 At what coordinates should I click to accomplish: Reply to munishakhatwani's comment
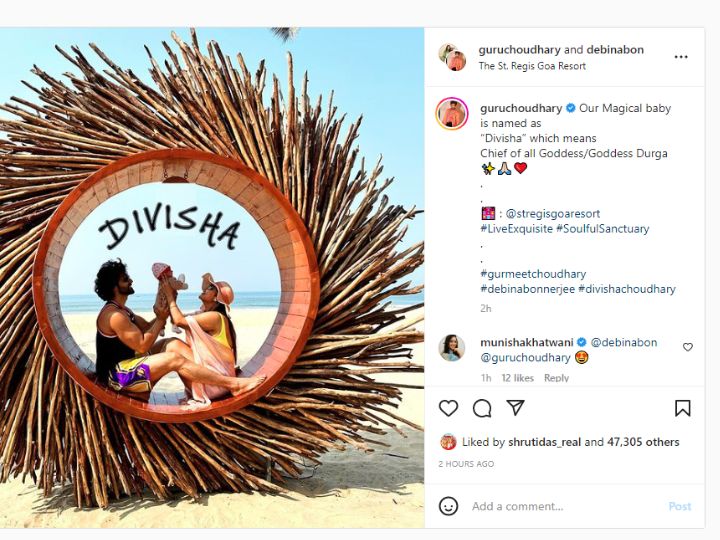point(556,378)
